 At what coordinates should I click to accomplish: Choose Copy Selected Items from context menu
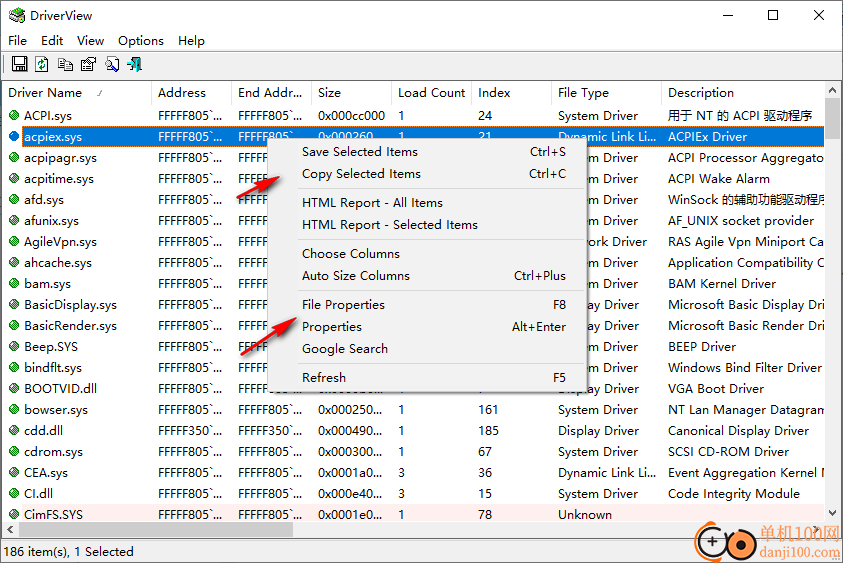click(x=427, y=174)
